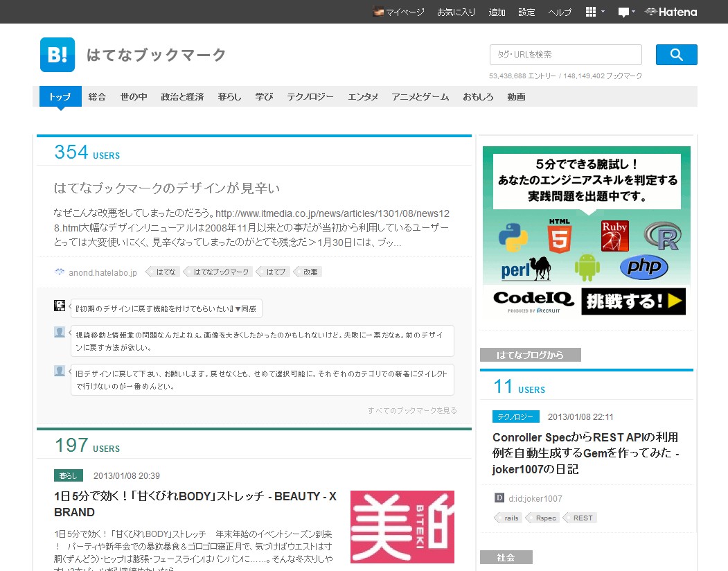Click the はてなブログから section header
The height and width of the screenshot is (571, 728).
530,355
